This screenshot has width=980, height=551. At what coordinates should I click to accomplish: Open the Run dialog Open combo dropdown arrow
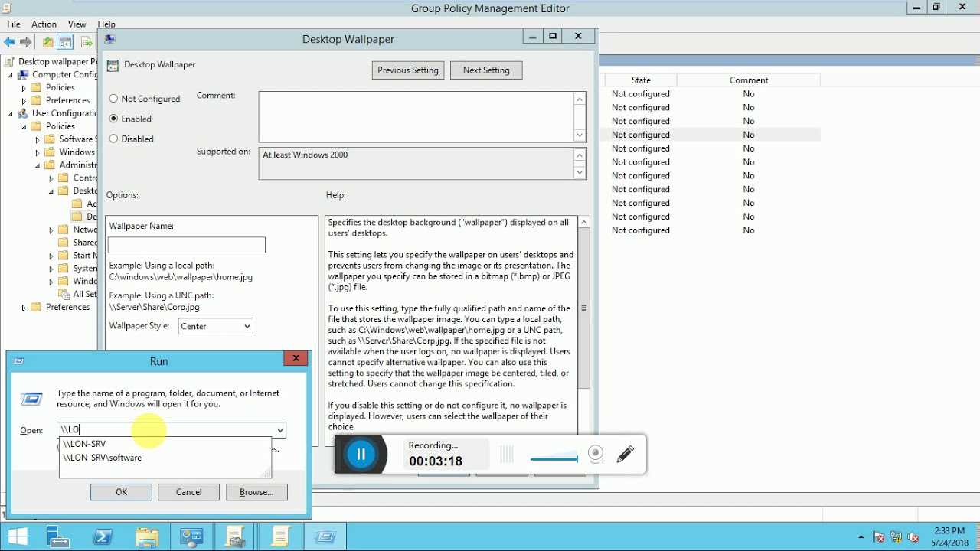click(x=280, y=430)
